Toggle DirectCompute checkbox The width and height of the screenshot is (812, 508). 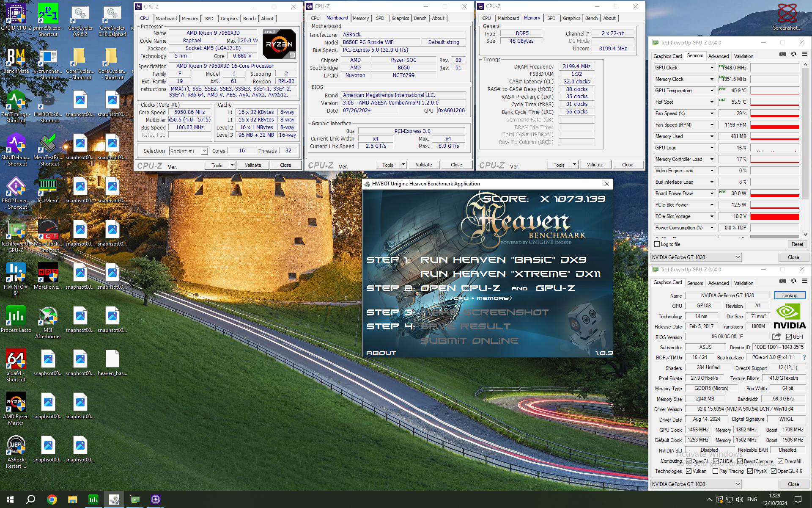[740, 461]
